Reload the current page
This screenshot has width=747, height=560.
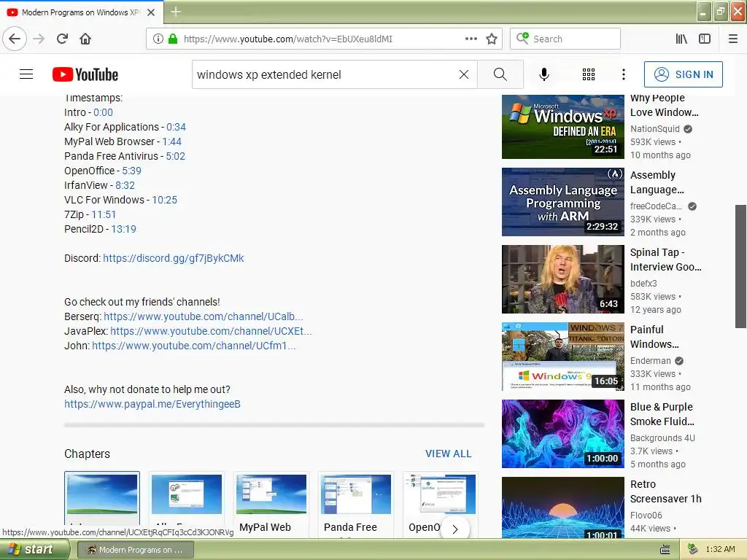coord(62,39)
